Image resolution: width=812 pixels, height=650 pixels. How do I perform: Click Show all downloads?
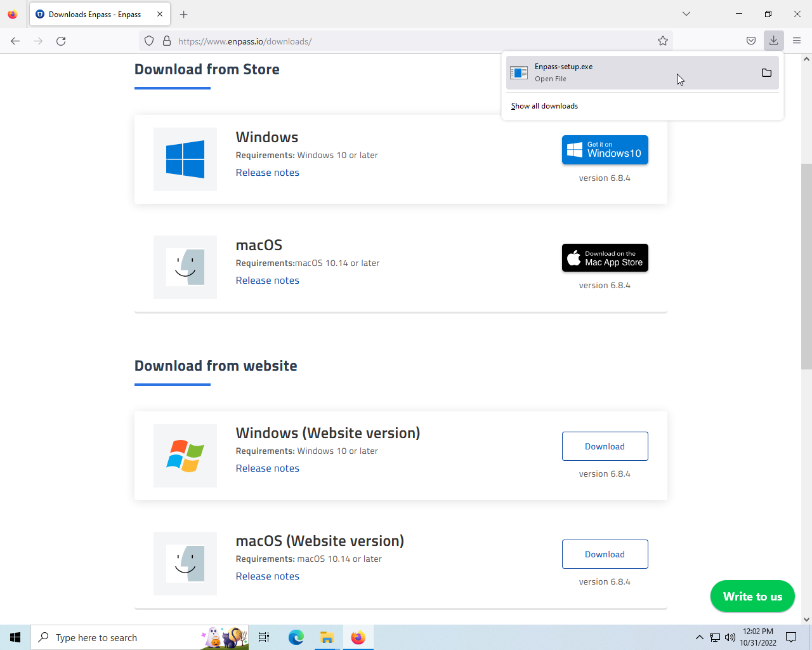pos(544,106)
